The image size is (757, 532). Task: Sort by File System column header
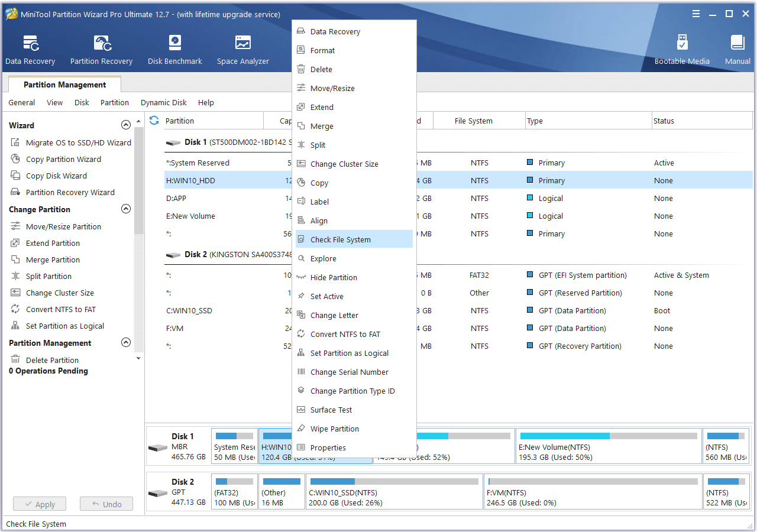coord(479,121)
